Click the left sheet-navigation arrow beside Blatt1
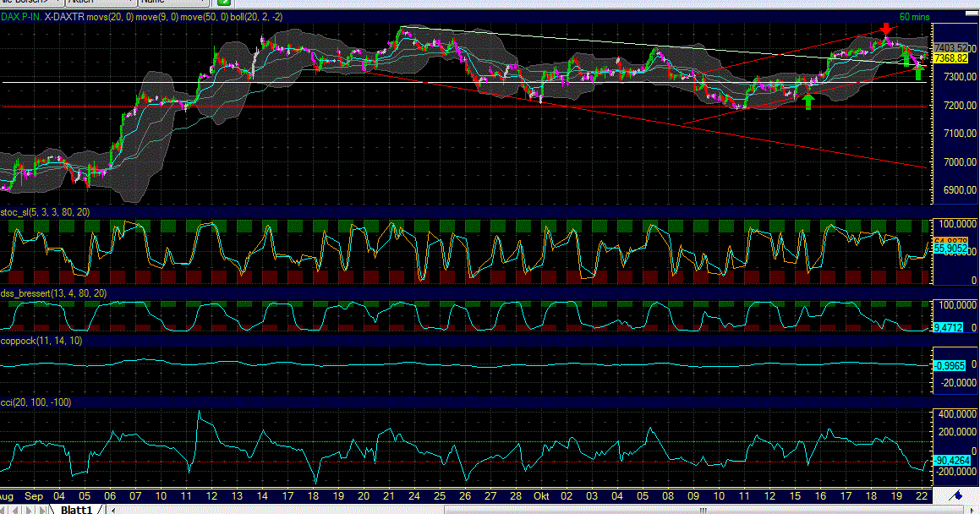Viewport: 980px width, 514px height. 15,509
